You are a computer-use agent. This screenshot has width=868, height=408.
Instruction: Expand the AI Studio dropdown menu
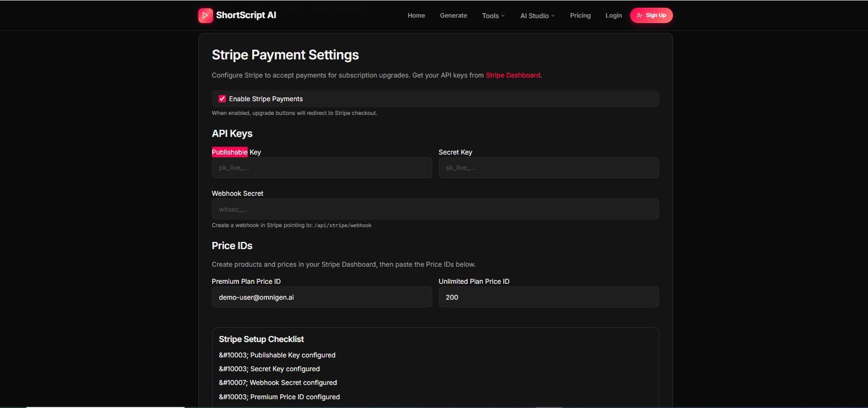click(x=537, y=16)
